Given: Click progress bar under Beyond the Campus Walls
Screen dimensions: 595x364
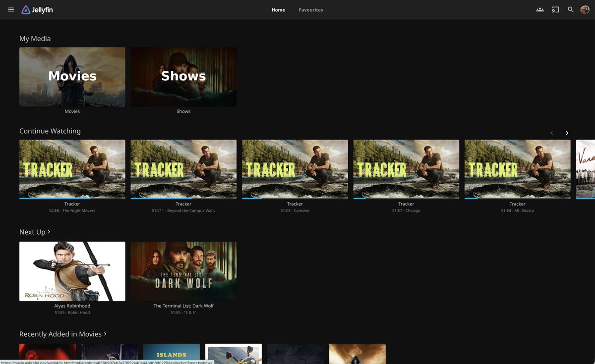Looking at the screenshot, I should [183, 198].
